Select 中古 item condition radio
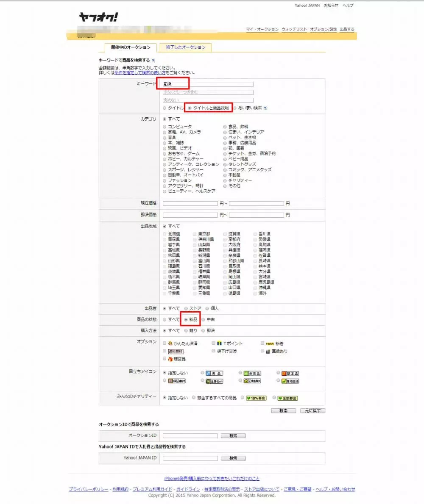This screenshot has height=504, width=424. [203, 319]
